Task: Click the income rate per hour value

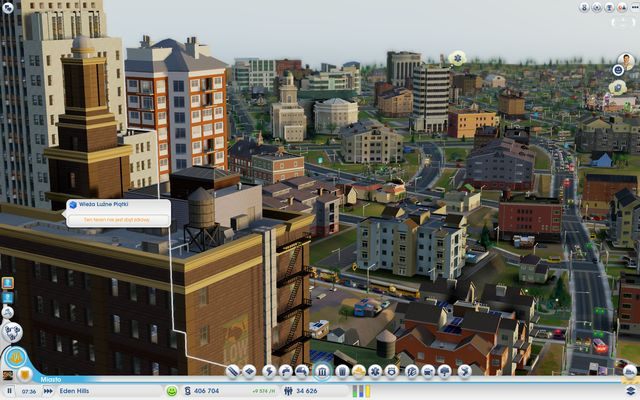Action: tap(263, 391)
